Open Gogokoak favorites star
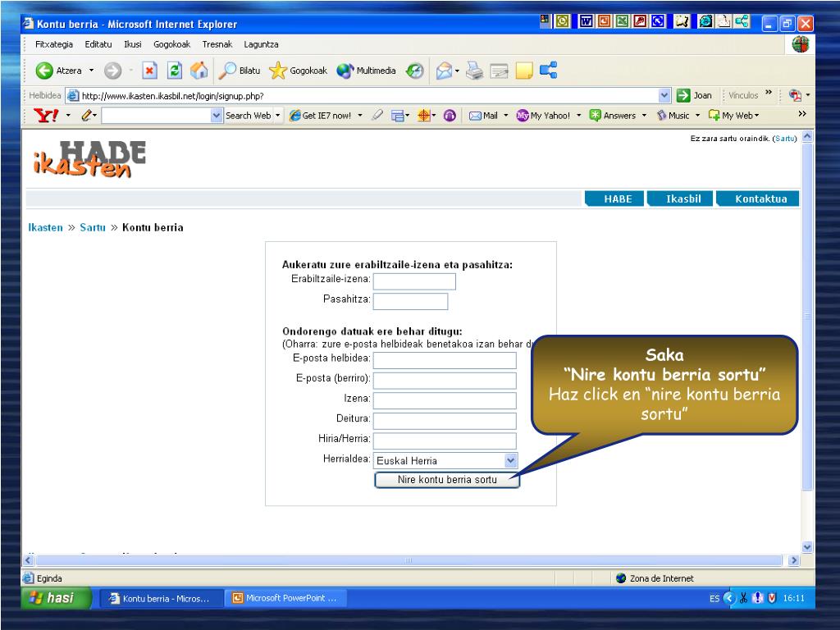Viewport: 840px width, 630px height. [299, 71]
